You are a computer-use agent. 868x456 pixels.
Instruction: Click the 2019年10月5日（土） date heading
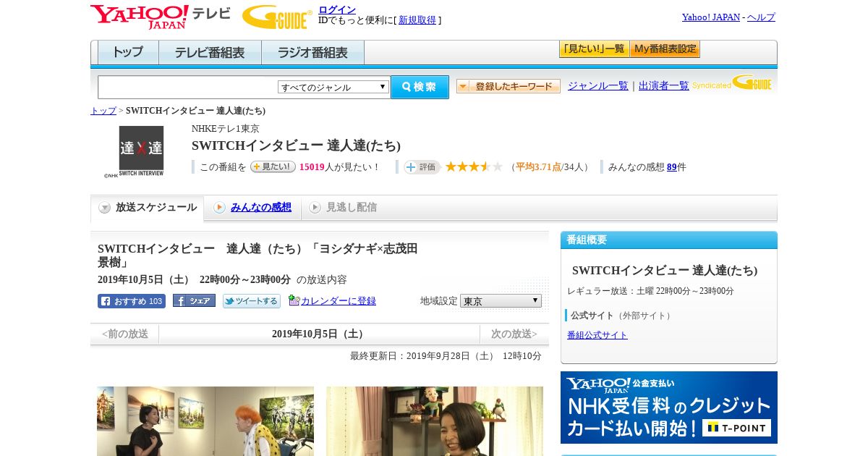click(x=319, y=334)
